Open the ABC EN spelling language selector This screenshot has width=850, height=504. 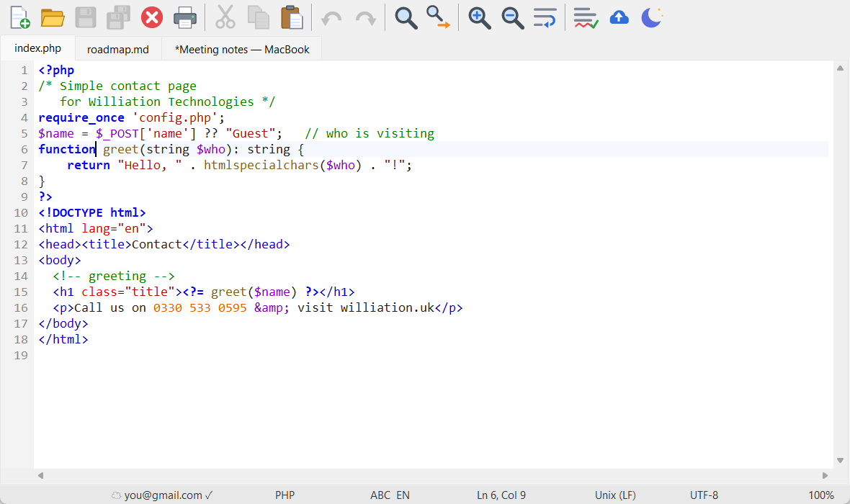click(x=390, y=495)
